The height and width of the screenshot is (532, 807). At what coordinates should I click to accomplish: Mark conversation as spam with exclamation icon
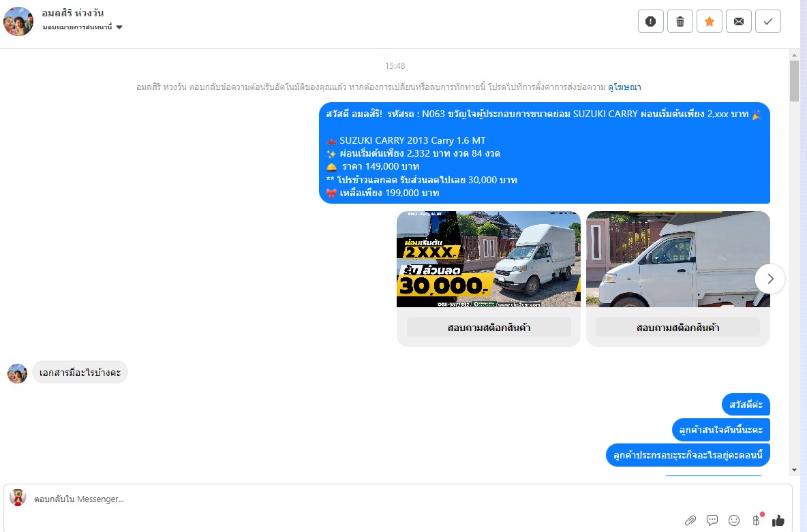coord(650,21)
